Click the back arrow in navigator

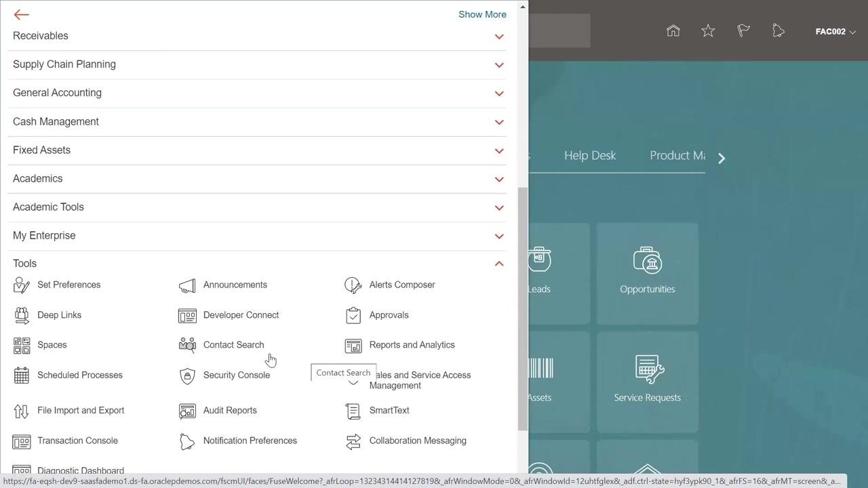click(21, 14)
